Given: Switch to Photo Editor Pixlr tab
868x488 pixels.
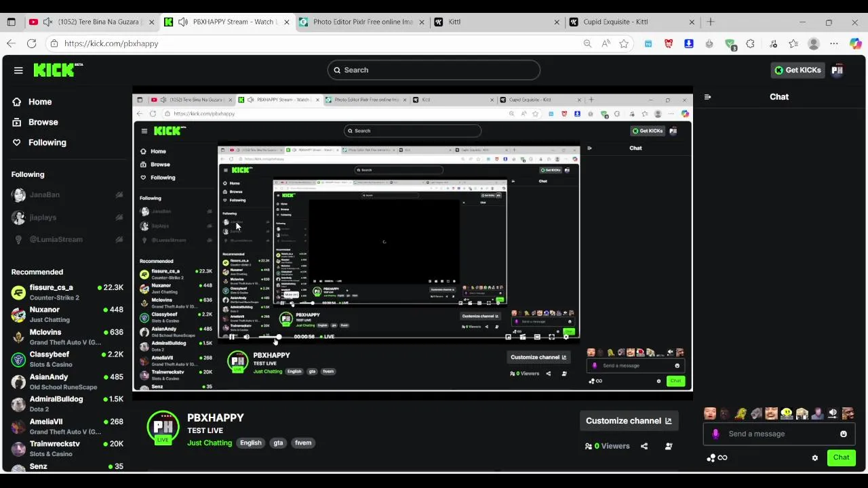Looking at the screenshot, I should point(362,22).
